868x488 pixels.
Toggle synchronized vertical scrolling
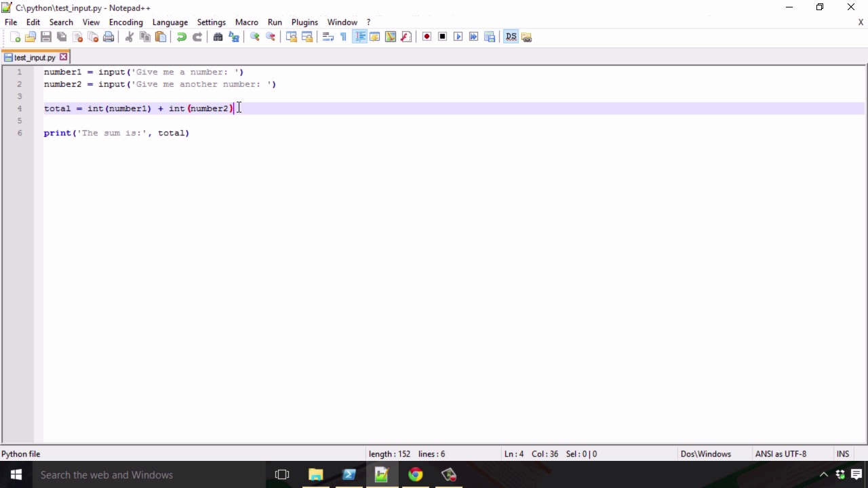click(x=291, y=37)
